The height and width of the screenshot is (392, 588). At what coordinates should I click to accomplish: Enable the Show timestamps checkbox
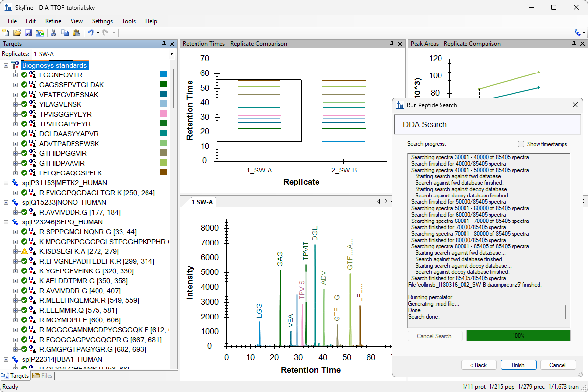[521, 144]
